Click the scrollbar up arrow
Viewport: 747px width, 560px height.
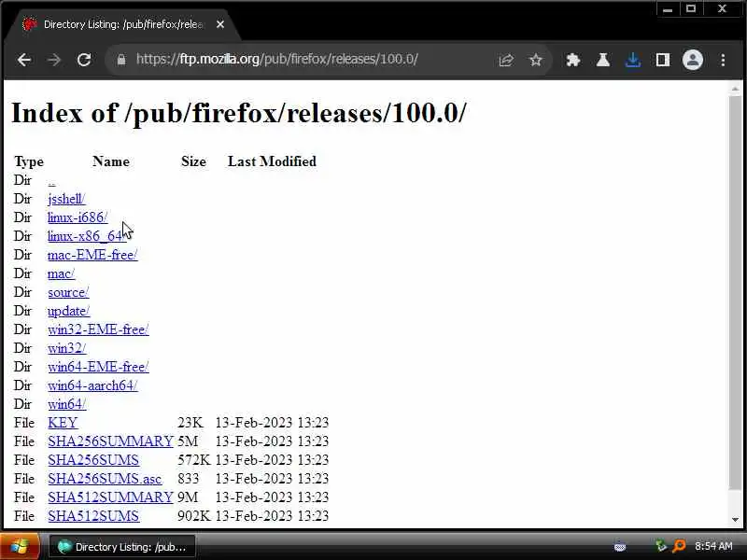coord(735,89)
